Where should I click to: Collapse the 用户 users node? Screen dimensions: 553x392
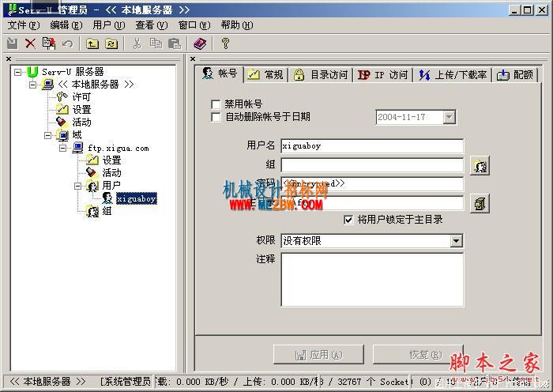[x=78, y=186]
